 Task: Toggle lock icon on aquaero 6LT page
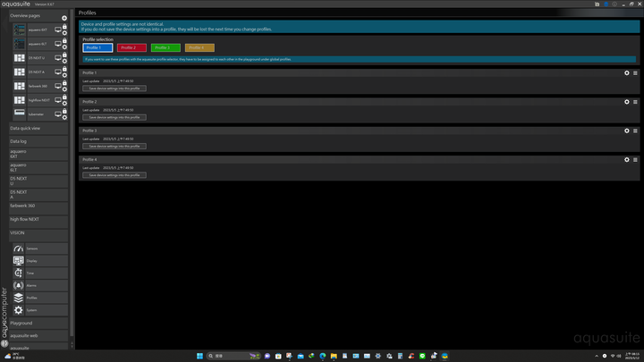tap(64, 40)
